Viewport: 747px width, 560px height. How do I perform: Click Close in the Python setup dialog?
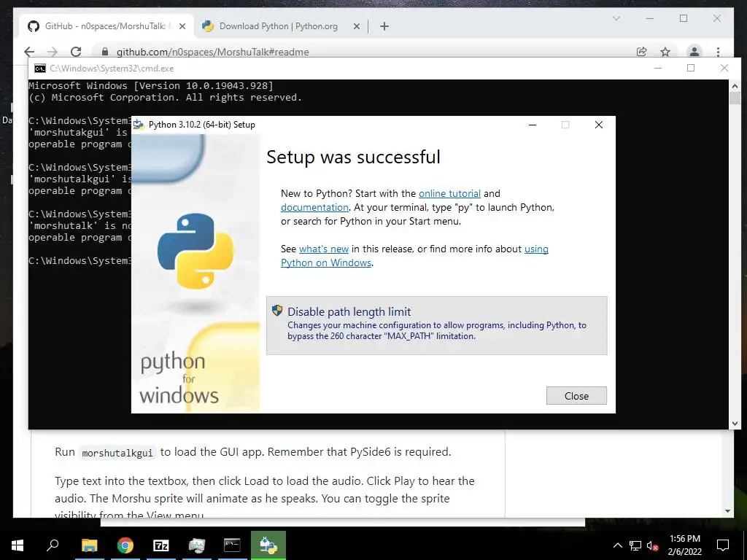pos(576,396)
